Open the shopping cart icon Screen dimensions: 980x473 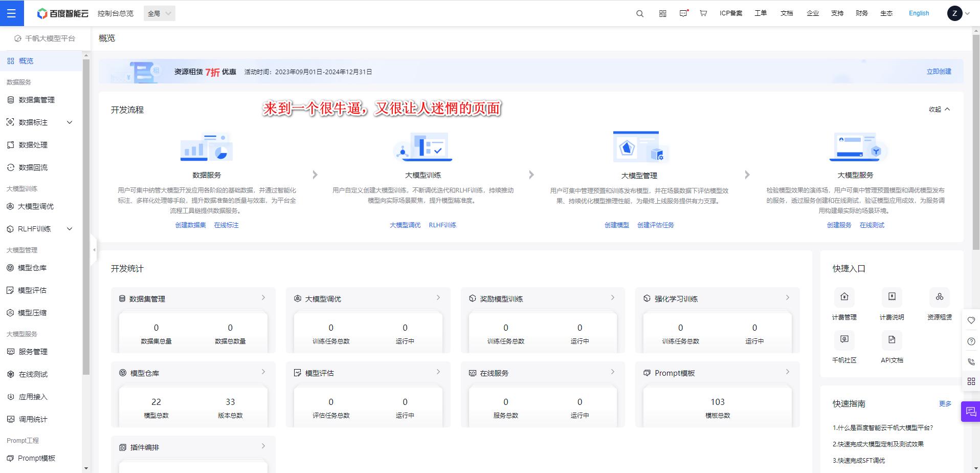coord(703,13)
